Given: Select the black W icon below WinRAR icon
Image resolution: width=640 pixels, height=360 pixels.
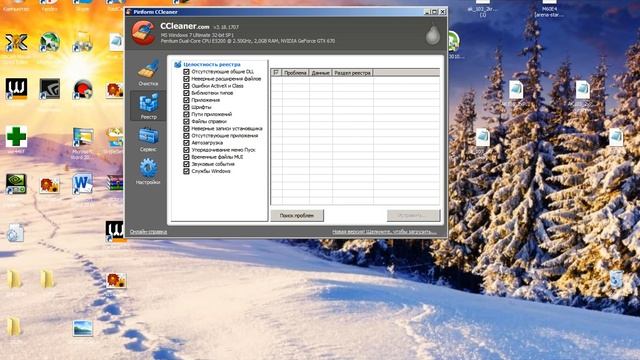Looking at the screenshot, I should tap(114, 231).
